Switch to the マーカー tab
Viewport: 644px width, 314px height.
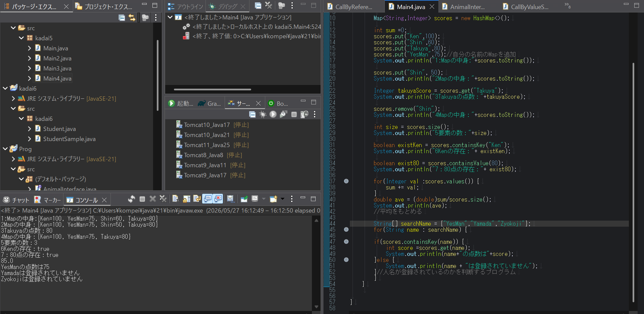click(48, 200)
